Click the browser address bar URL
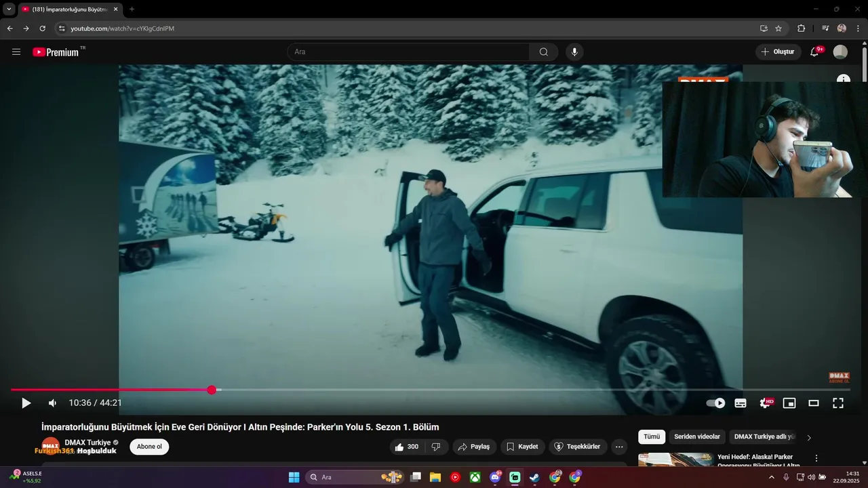The image size is (868, 488). (123, 28)
